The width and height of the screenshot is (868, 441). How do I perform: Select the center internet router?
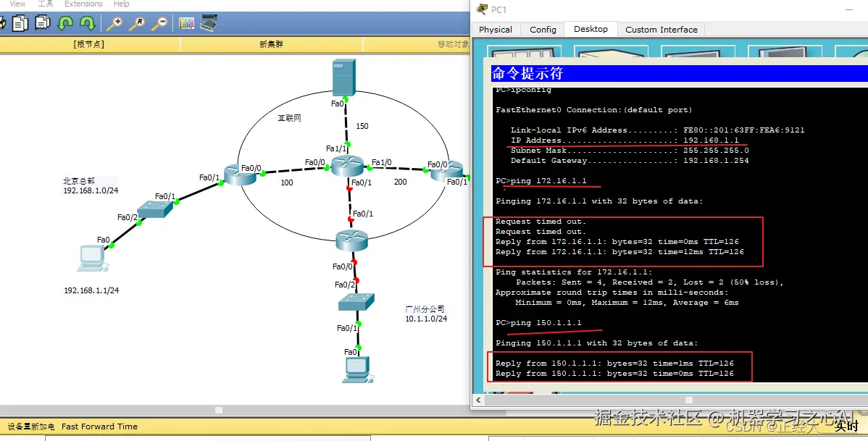click(347, 166)
